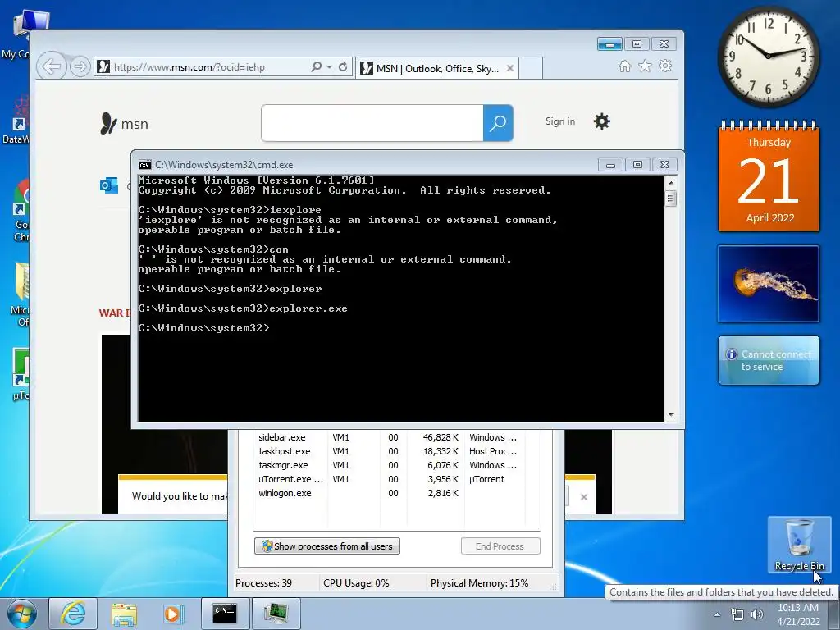Open Windows Explorer folder taskbar icon

pos(124,614)
